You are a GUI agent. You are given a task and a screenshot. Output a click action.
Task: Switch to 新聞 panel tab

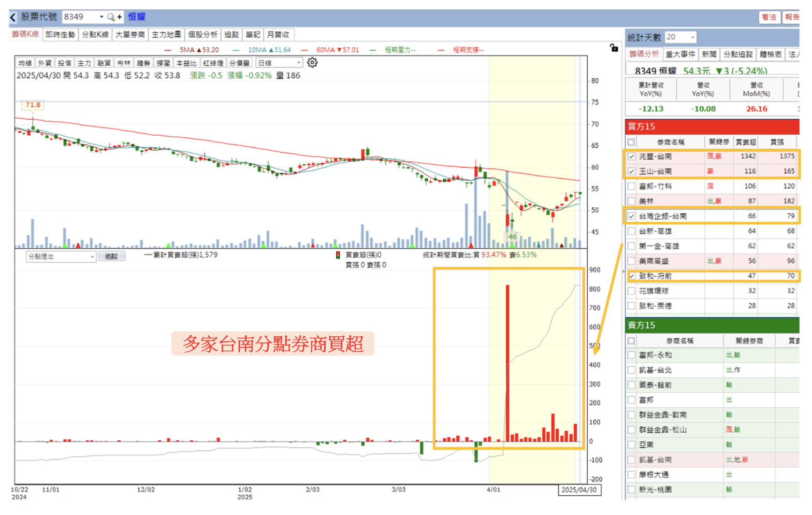pos(708,54)
